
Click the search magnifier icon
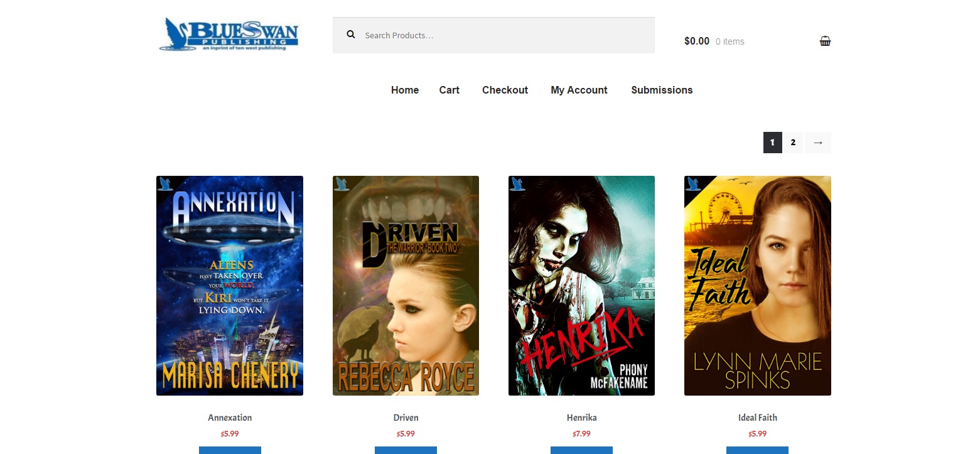(351, 35)
